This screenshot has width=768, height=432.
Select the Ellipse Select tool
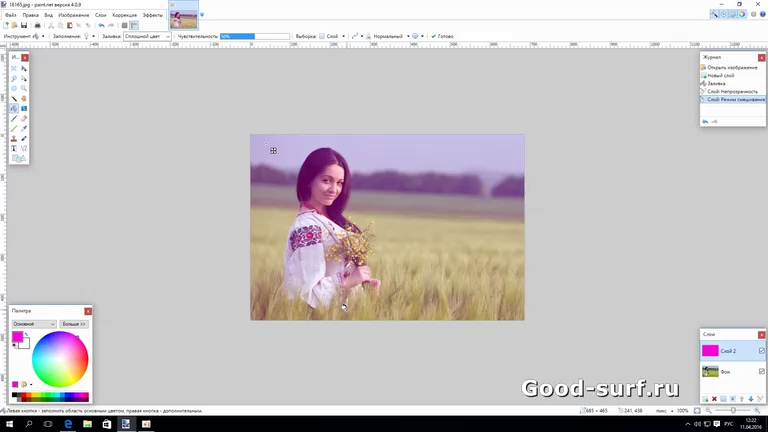tap(14, 89)
